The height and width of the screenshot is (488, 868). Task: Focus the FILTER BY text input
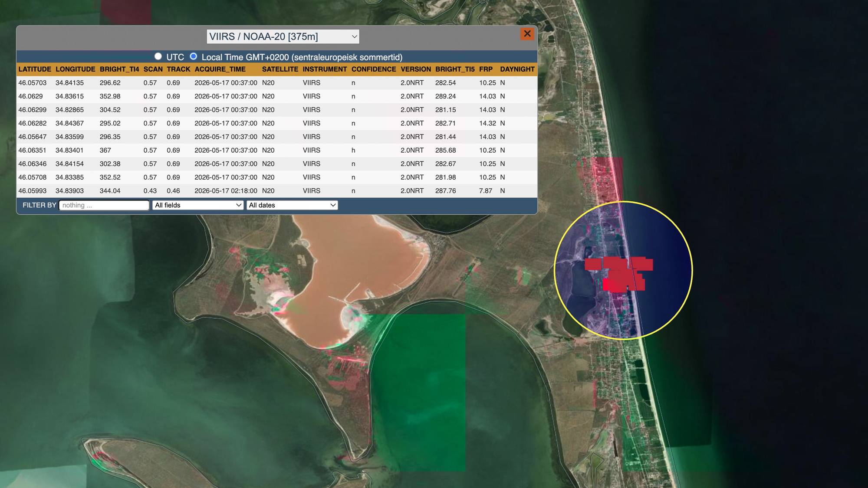(104, 205)
